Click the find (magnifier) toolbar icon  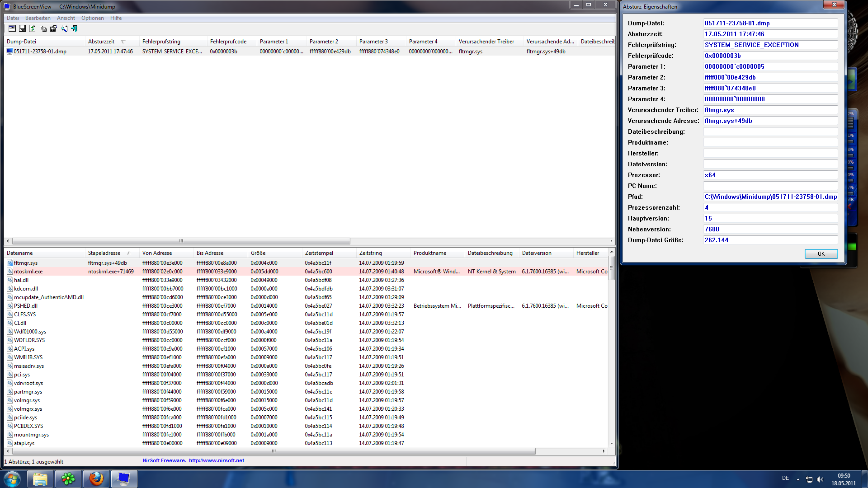pyautogui.click(x=64, y=28)
